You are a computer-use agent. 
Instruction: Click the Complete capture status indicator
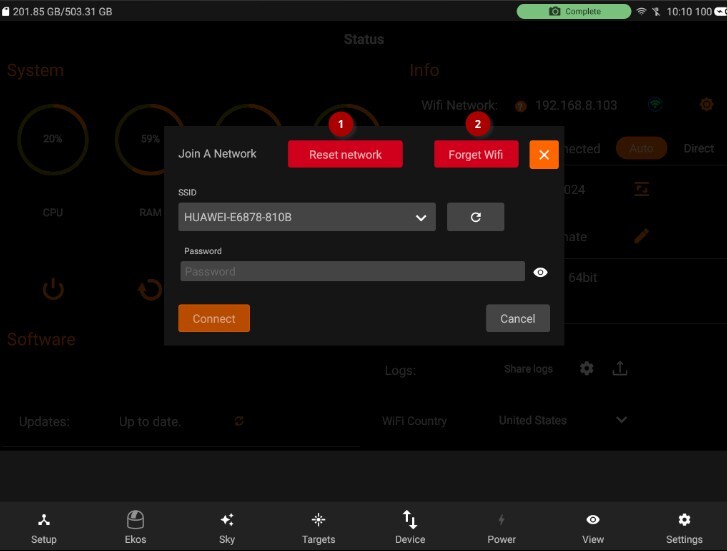point(574,11)
